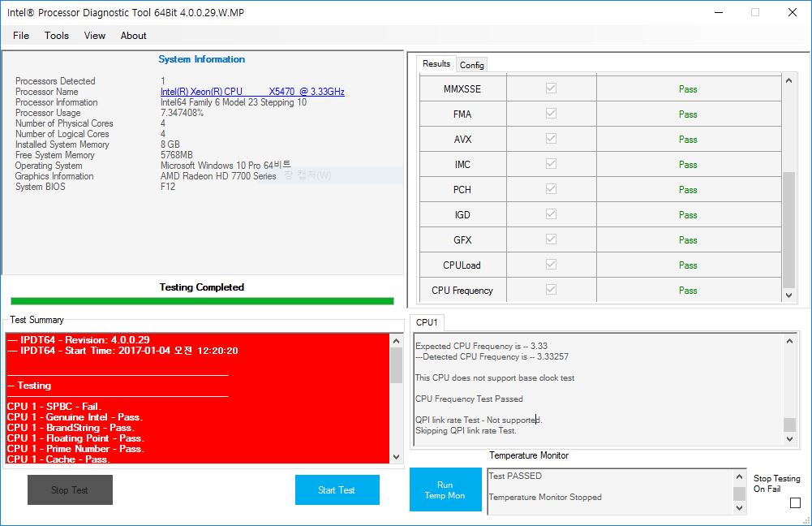Image resolution: width=812 pixels, height=526 pixels.
Task: Click up arrow of CPU1 log scrollbar
Action: pyautogui.click(x=790, y=341)
